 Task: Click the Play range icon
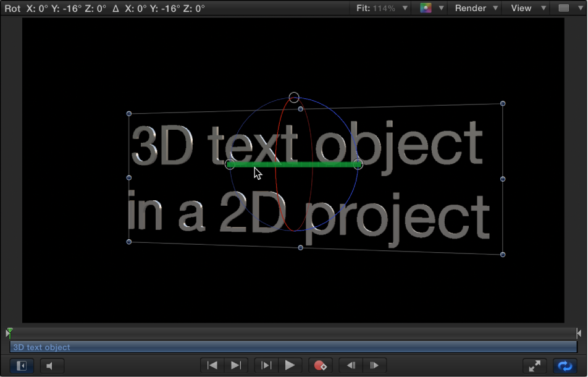point(266,365)
